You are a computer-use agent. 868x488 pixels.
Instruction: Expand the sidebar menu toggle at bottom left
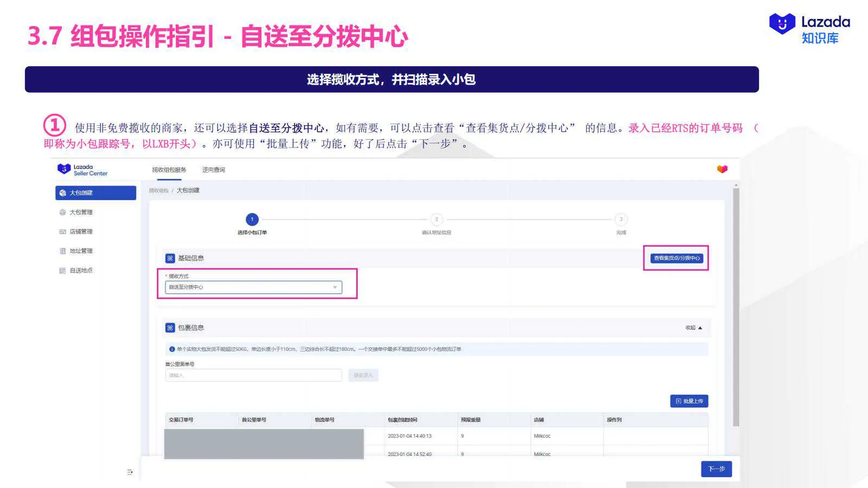129,471
